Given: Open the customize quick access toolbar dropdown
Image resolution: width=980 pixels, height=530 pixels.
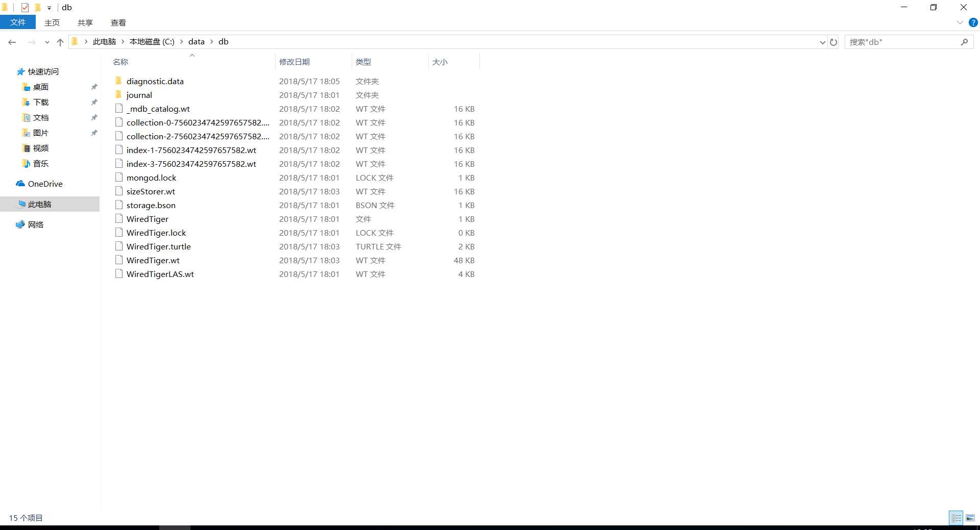Looking at the screenshot, I should [49, 8].
